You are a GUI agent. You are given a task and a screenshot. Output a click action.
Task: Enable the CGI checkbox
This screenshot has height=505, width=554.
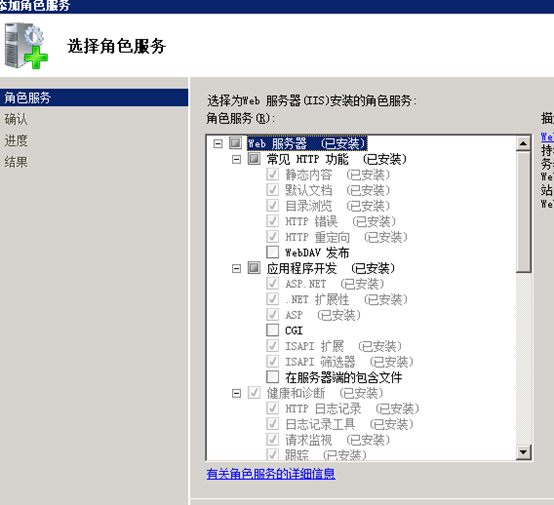272,330
